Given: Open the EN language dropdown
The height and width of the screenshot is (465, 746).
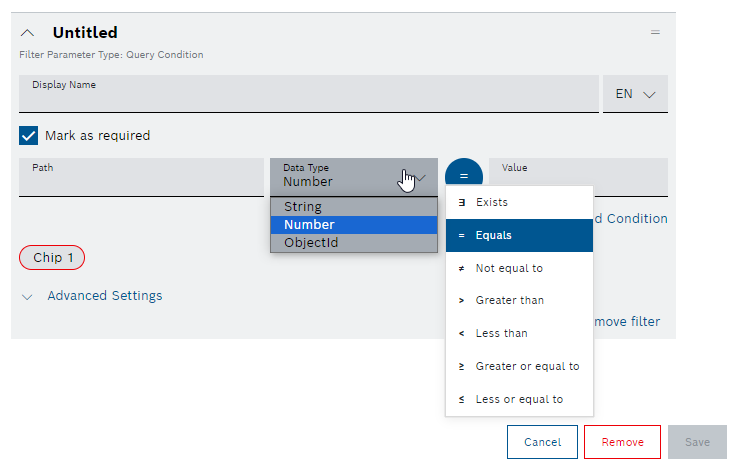Looking at the screenshot, I should click(x=635, y=94).
